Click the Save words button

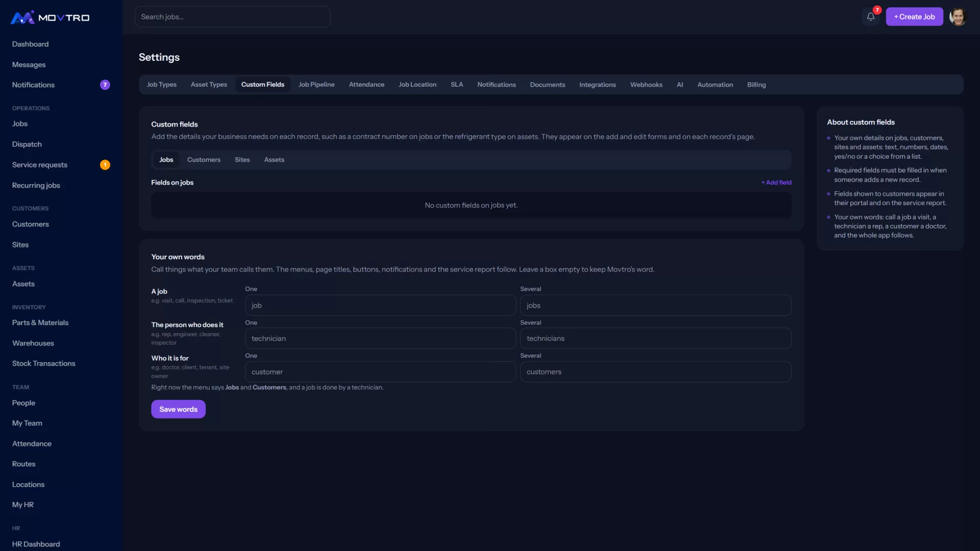coord(178,409)
